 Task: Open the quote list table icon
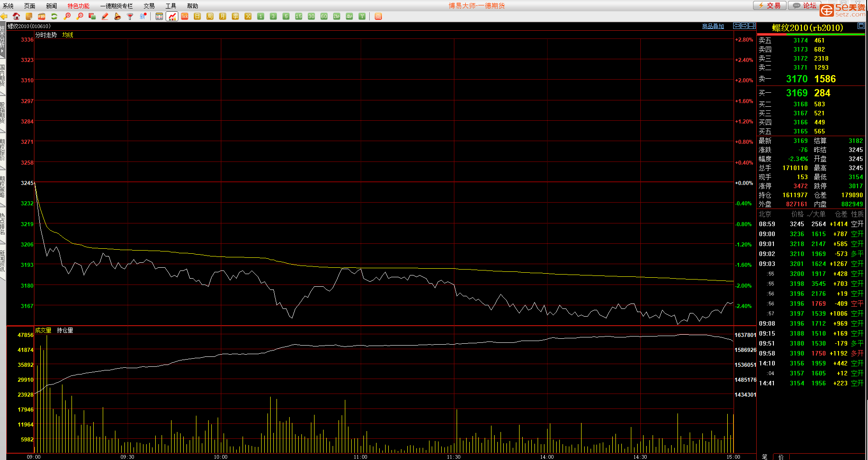click(x=159, y=16)
